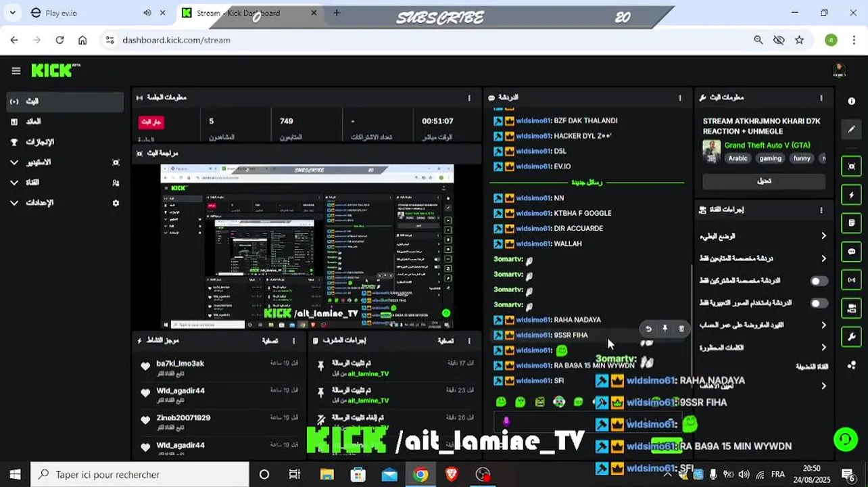868x487 pixels.
Task: Toggle the broadcast signal widget icon in right sidebar
Action: pyautogui.click(x=851, y=280)
